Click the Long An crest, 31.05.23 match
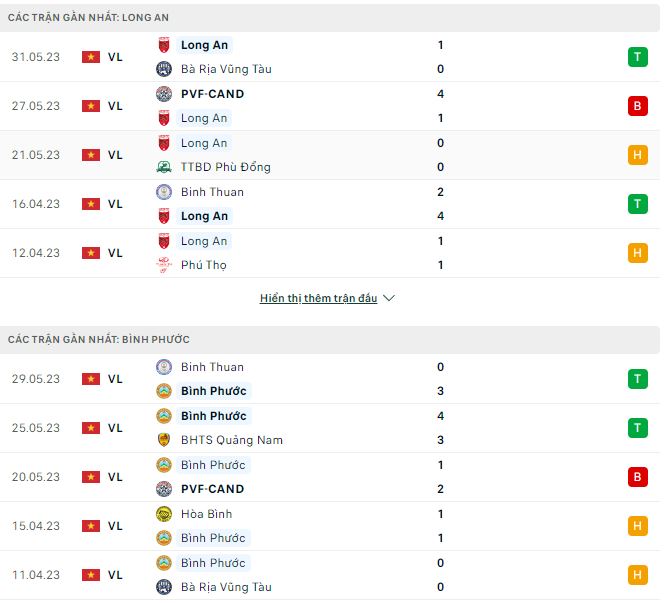 point(164,45)
